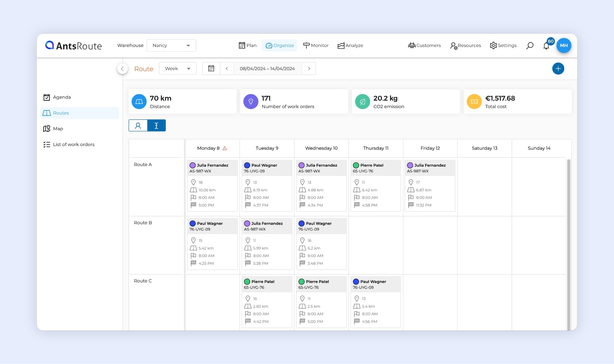Click the blue plus add button
Screen dimensions: 614x364
coord(558,69)
